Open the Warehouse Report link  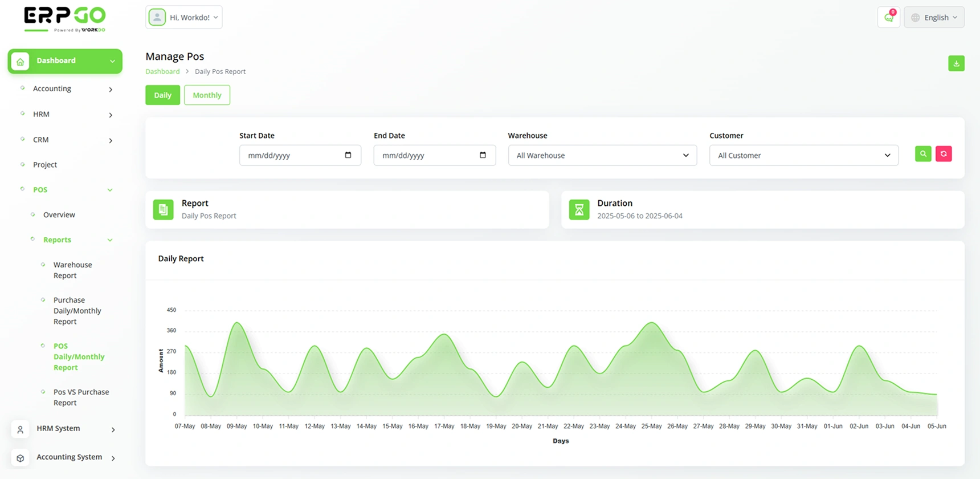coord(73,270)
